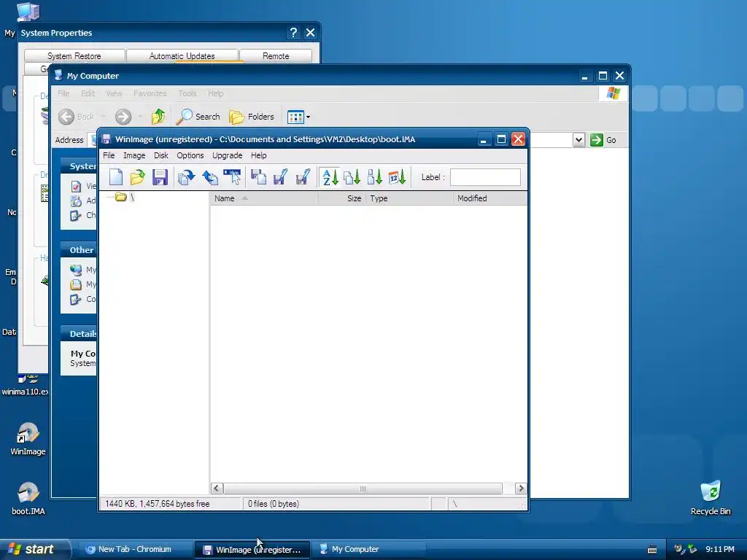Click the Label text field in WinImage
747x560 pixels.
(485, 177)
